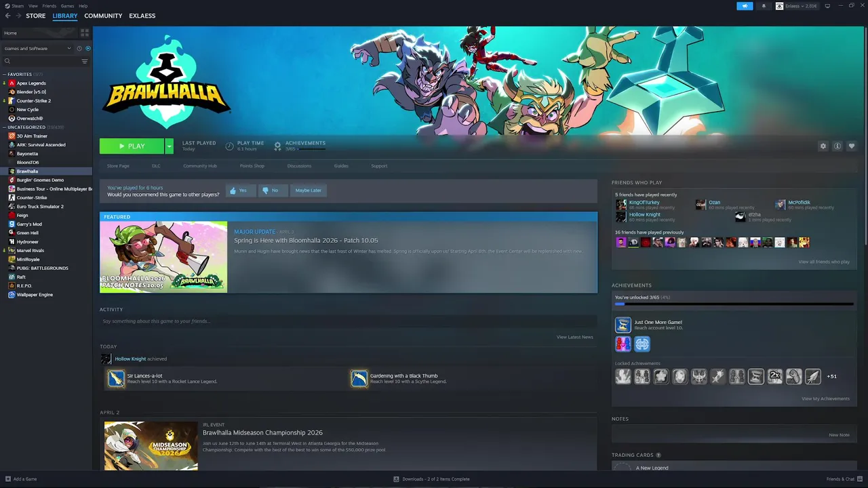Open the Bloomhalla 2026 patch notes thumbnail

click(x=163, y=256)
